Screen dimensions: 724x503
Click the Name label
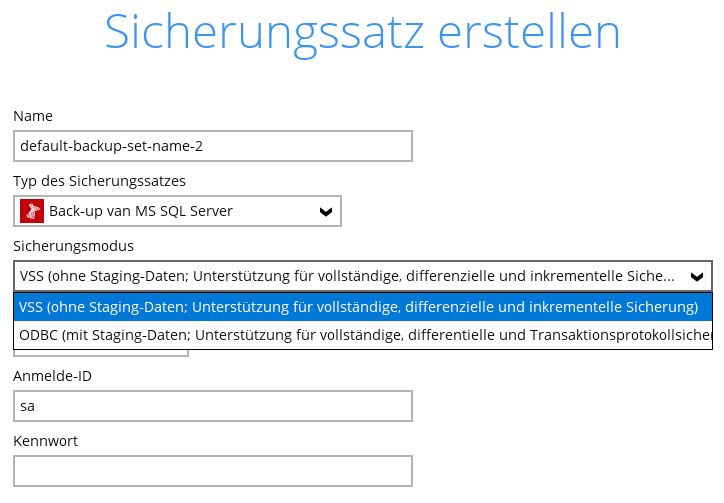point(33,116)
